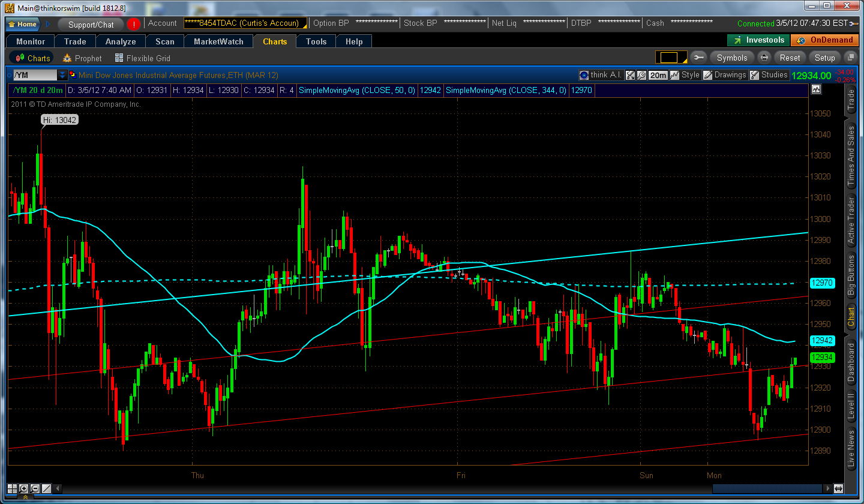Image resolution: width=864 pixels, height=504 pixels.
Task: Zoom in with the magnifier plus icon
Action: [x=24, y=488]
